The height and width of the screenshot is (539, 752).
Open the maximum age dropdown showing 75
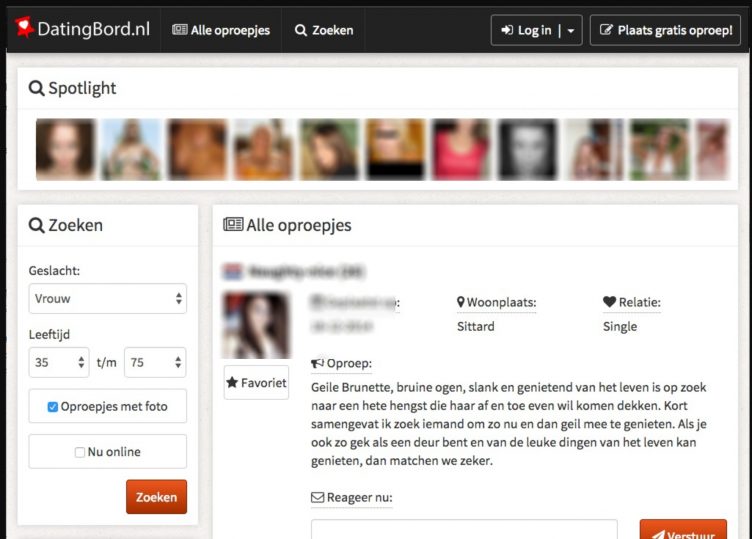pyautogui.click(x=155, y=363)
